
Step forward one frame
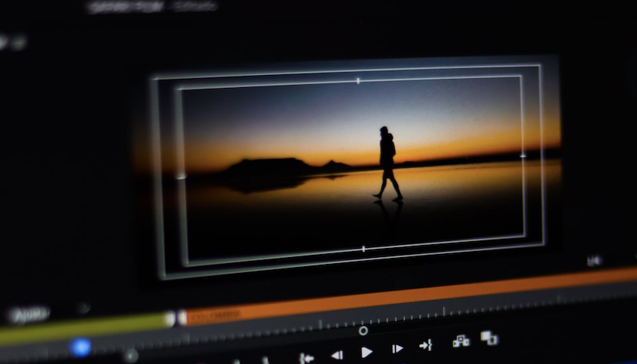(397, 349)
